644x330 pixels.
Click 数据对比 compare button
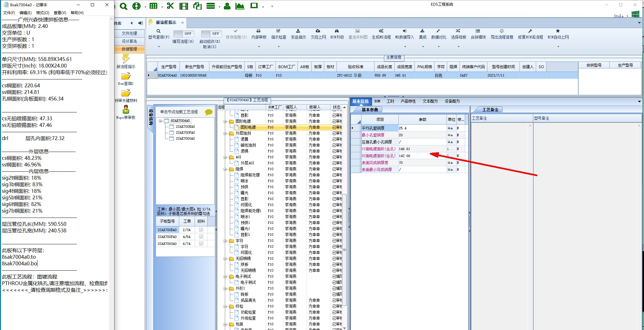(439, 34)
